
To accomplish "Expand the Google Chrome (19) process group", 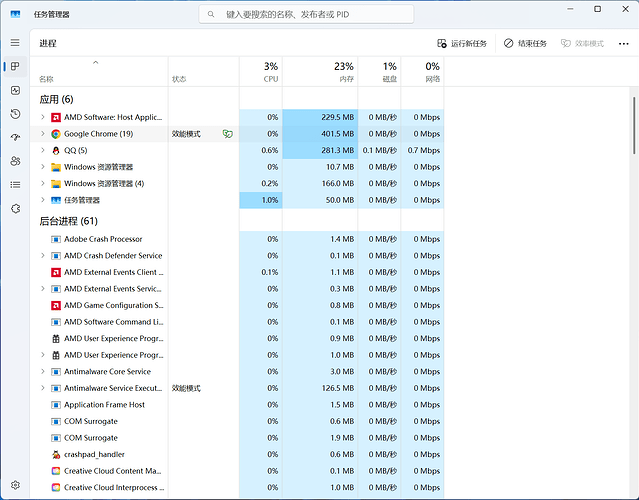I will [42, 134].
